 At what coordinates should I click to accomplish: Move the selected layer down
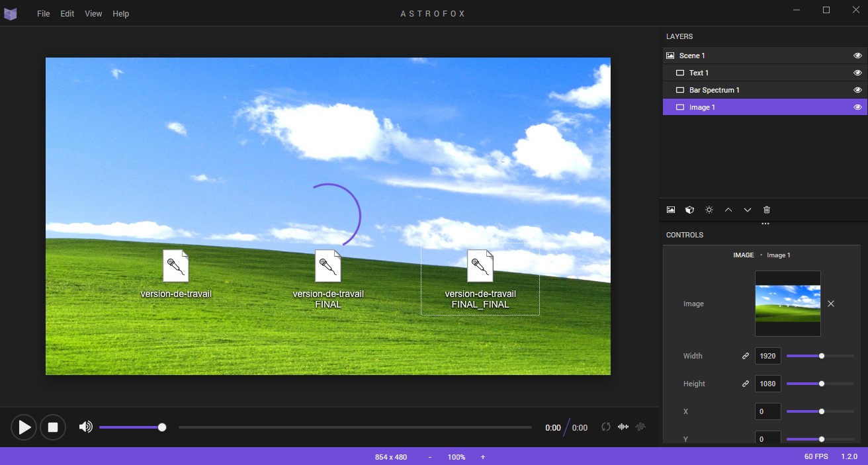click(x=747, y=210)
